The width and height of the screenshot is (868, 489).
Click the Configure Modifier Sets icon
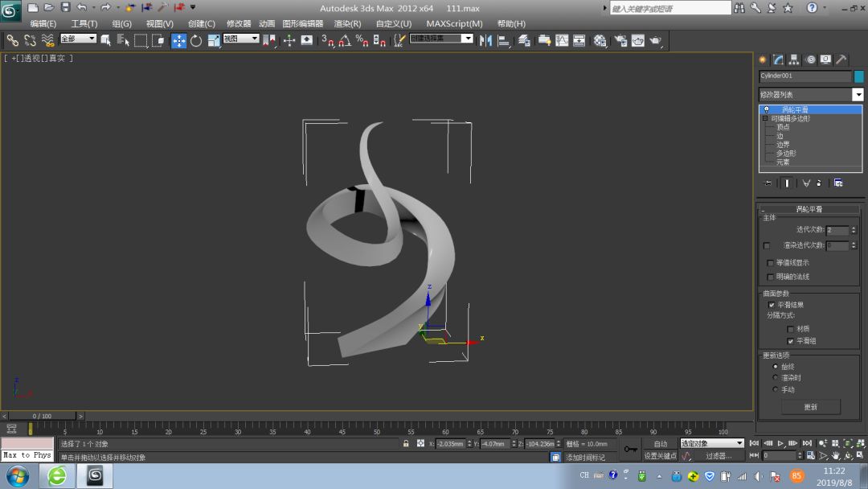pos(838,183)
